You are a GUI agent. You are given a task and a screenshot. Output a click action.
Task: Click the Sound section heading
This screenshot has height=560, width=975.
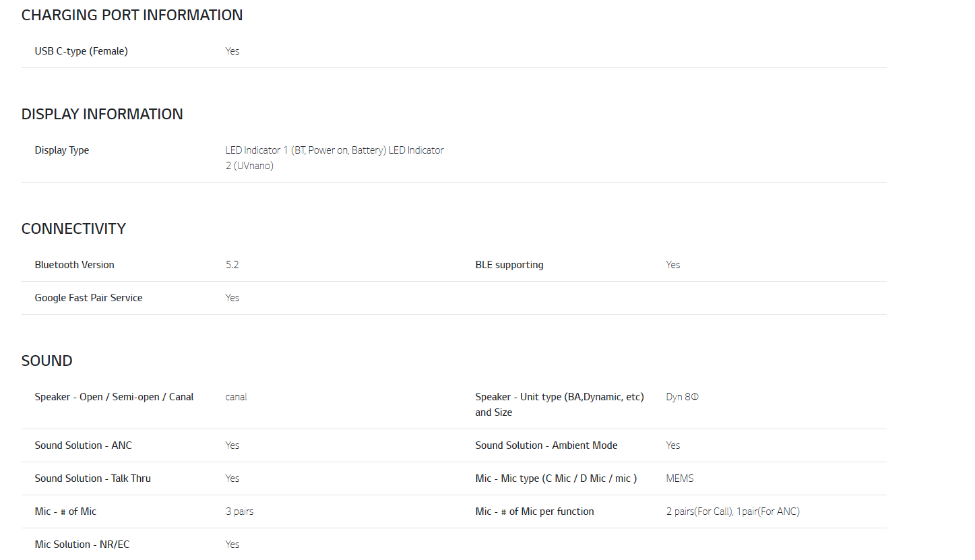[46, 361]
